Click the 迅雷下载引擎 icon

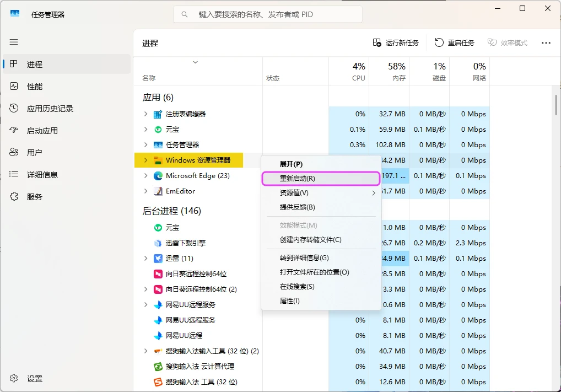pos(158,243)
